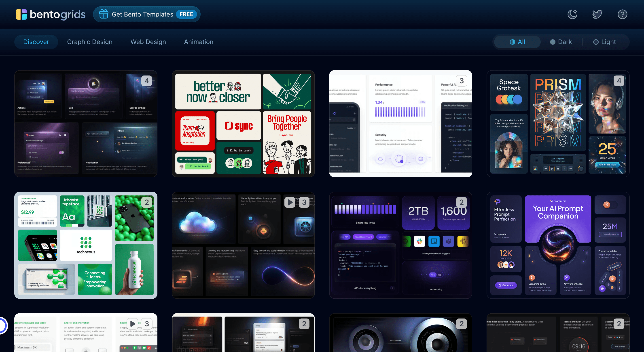Open the PromptPal AI Prompt Companion card
The image size is (644, 352).
[558, 245]
